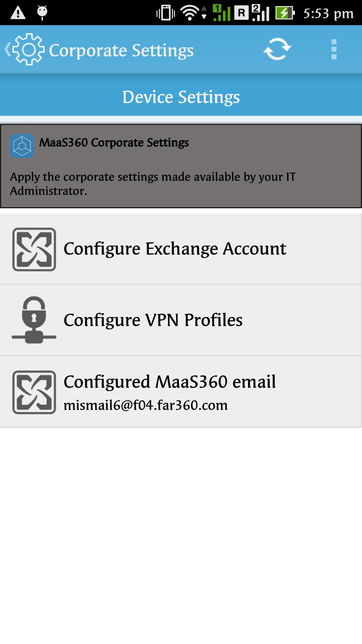
Task: Tap the MaaS360 Corporate Settings heading
Action: point(114,143)
